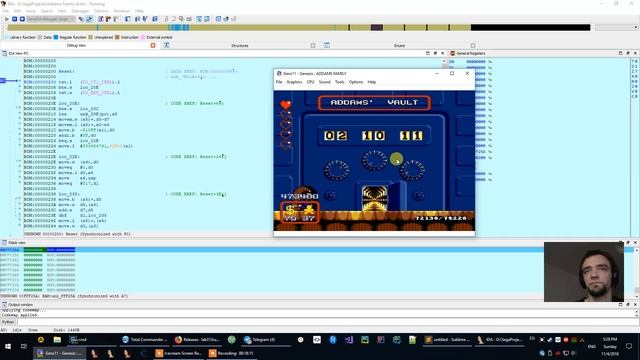The width and height of the screenshot is (640, 360).
Task: Click the IDA toolbar icon right of the debugger dropdown
Action: tap(81, 19)
